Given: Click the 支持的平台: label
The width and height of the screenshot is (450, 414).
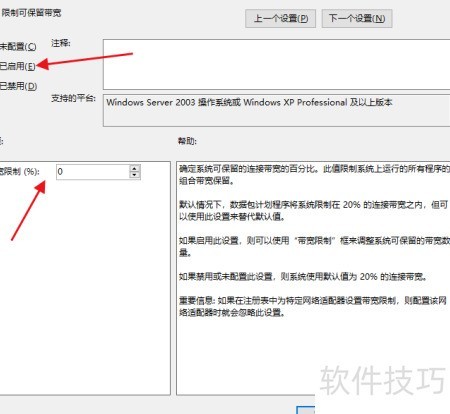Looking at the screenshot, I should [73, 98].
